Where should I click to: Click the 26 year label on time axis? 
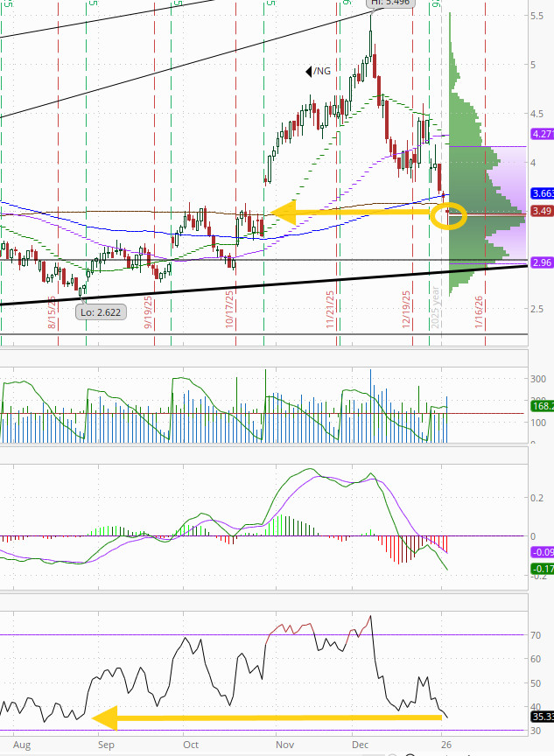[x=446, y=745]
